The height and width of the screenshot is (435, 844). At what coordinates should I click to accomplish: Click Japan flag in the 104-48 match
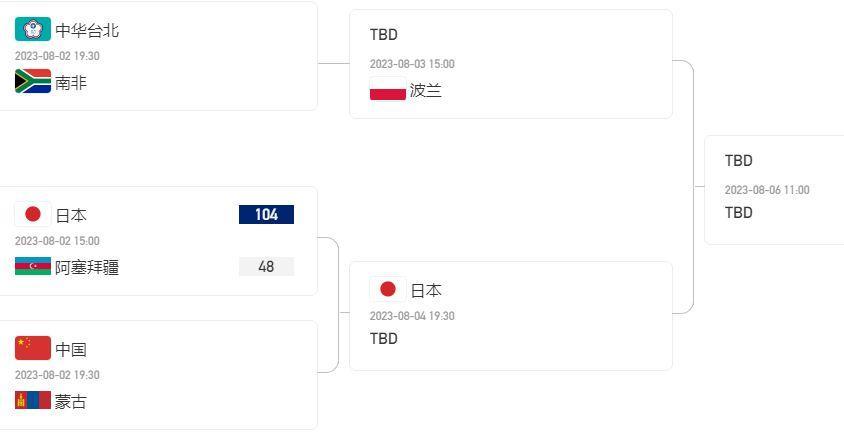[x=33, y=214]
